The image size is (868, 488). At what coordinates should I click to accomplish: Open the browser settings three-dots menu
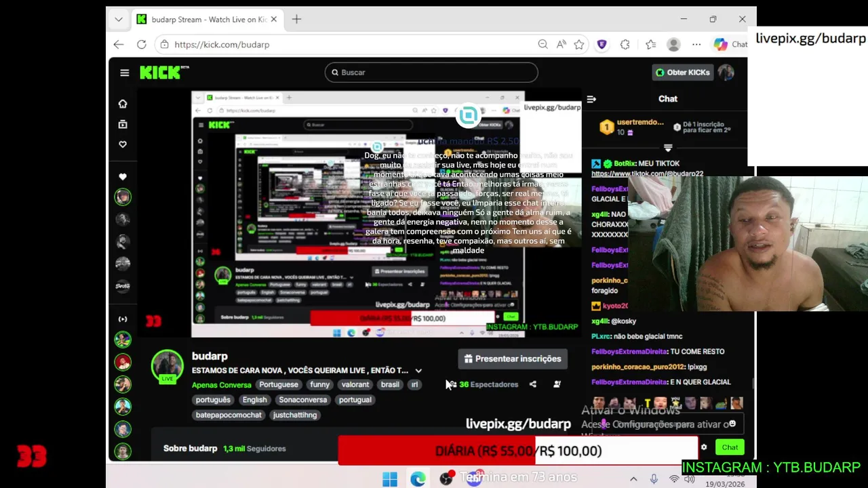696,45
